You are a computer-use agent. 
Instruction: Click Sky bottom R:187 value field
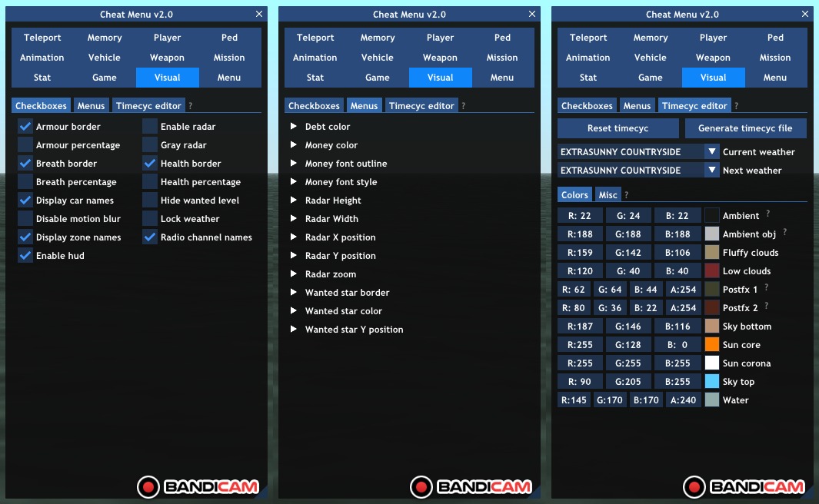(580, 326)
